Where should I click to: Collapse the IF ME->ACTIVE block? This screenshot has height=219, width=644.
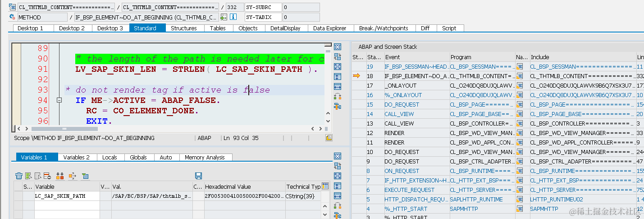59,100
